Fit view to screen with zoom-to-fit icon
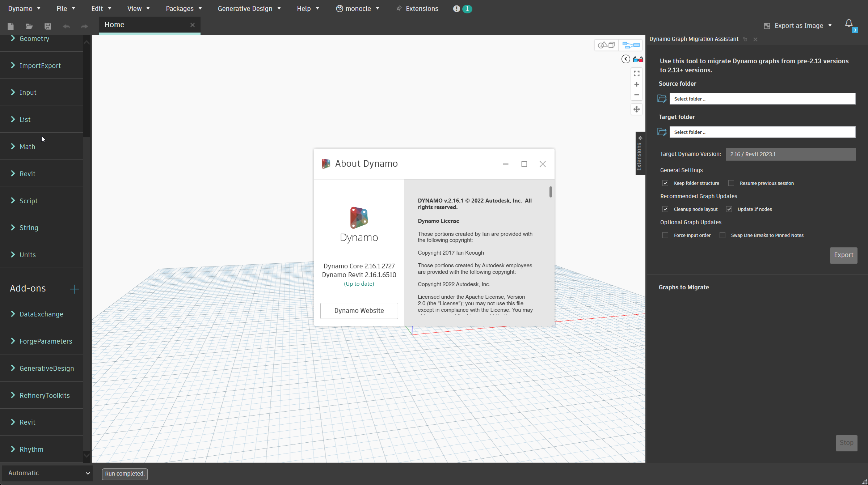868x485 pixels. (x=637, y=73)
